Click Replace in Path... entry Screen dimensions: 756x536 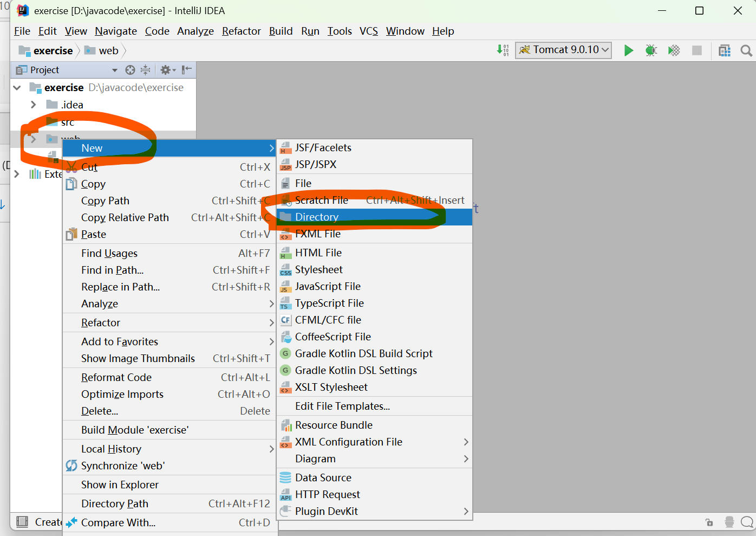170,287
